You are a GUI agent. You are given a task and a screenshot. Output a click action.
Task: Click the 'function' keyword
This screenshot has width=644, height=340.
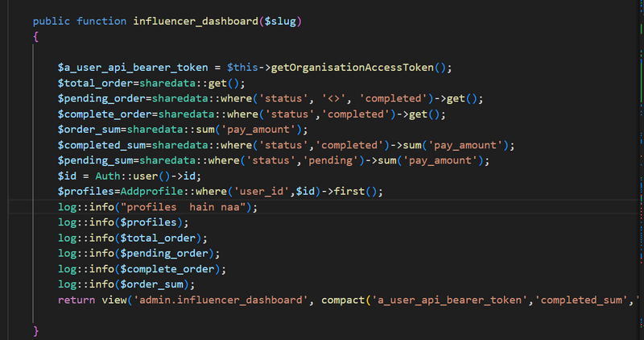click(101, 21)
